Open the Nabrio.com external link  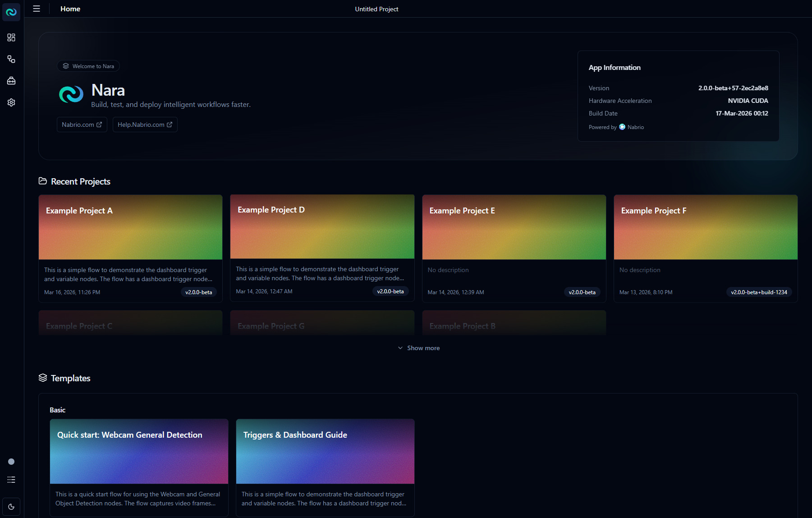[x=82, y=125]
